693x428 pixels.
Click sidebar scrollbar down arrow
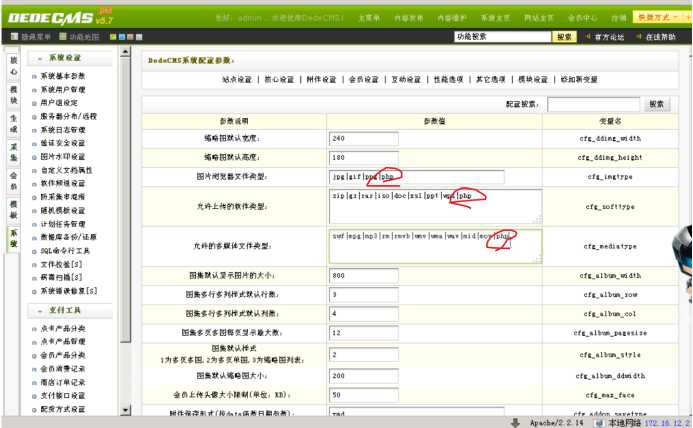(x=126, y=410)
